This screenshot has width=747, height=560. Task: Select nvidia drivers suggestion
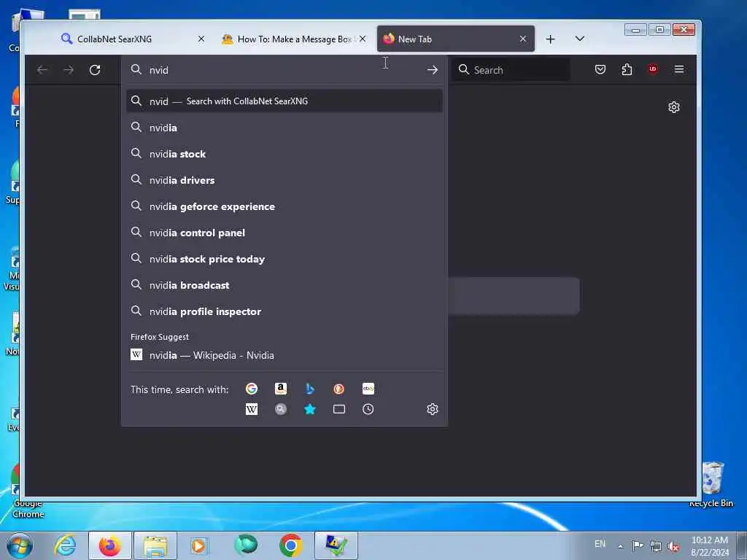(x=285, y=180)
